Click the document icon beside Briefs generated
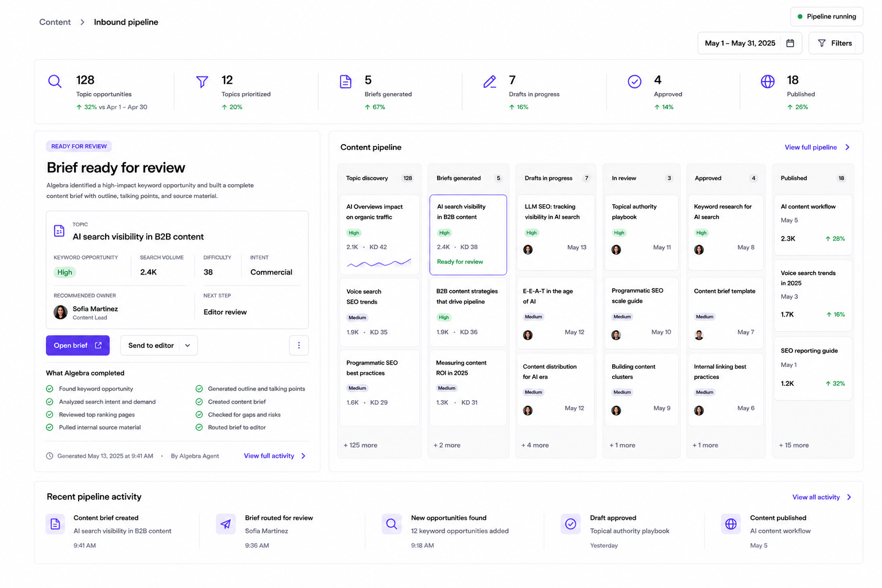This screenshot has width=882, height=588. 346,82
